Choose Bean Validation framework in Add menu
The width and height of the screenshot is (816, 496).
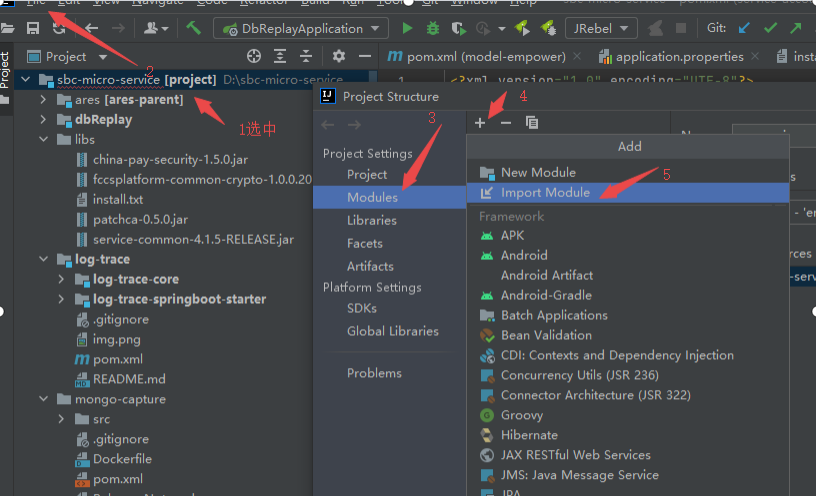point(628,335)
